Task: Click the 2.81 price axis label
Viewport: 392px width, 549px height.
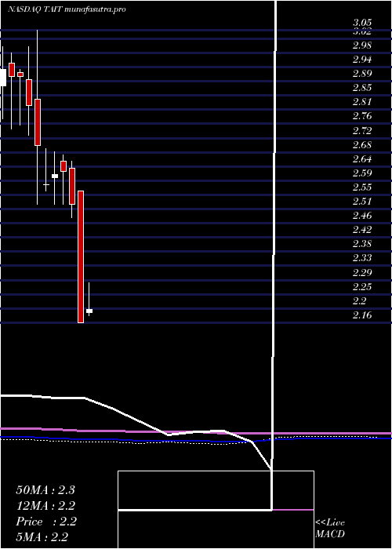Action: [362, 102]
